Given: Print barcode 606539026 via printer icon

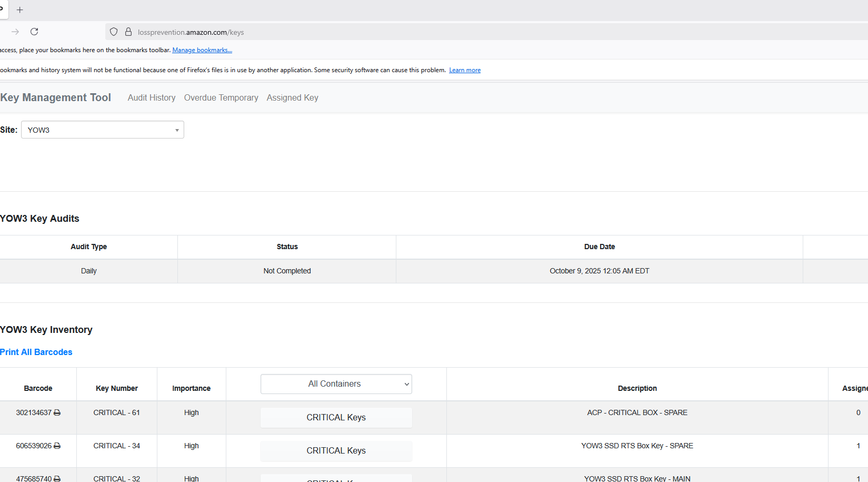Looking at the screenshot, I should point(57,446).
